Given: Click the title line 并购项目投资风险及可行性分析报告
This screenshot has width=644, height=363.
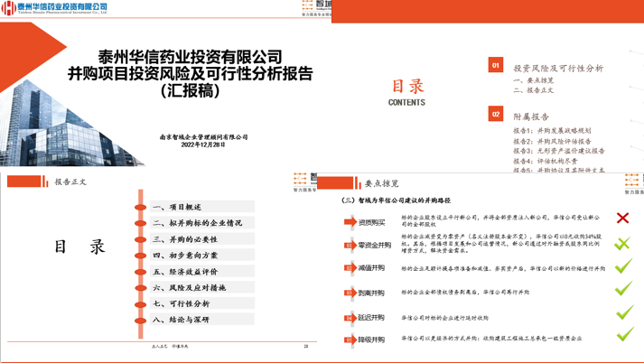Looking at the screenshot, I should tap(191, 73).
